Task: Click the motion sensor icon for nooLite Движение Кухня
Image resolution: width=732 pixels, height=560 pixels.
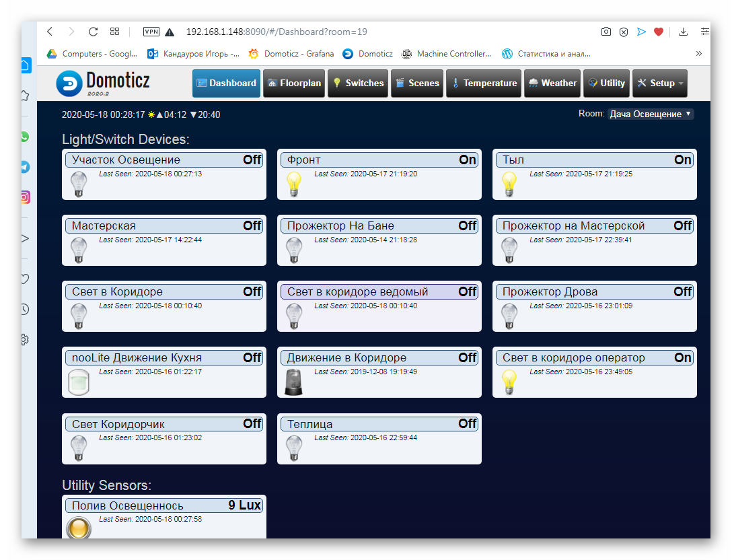Action: 79,382
